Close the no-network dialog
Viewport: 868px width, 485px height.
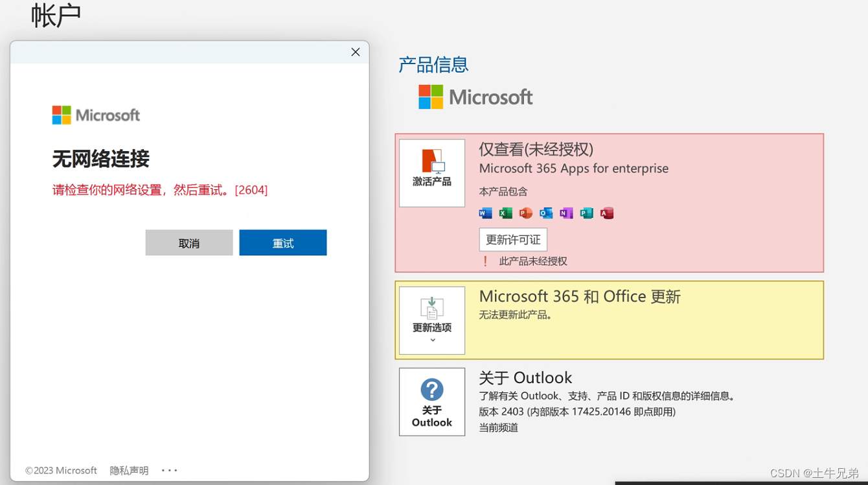356,53
